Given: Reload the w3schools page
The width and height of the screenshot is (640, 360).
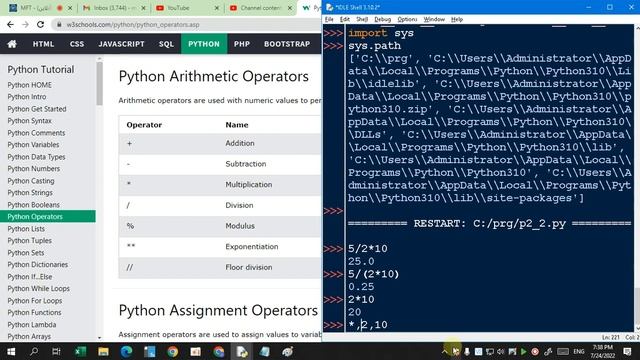Looking at the screenshot, I should click(40, 24).
